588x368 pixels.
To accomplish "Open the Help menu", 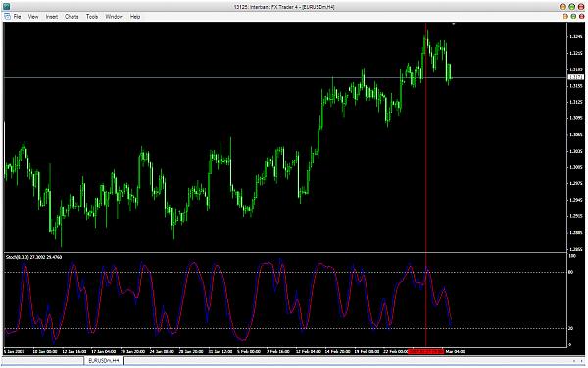I will click(135, 17).
